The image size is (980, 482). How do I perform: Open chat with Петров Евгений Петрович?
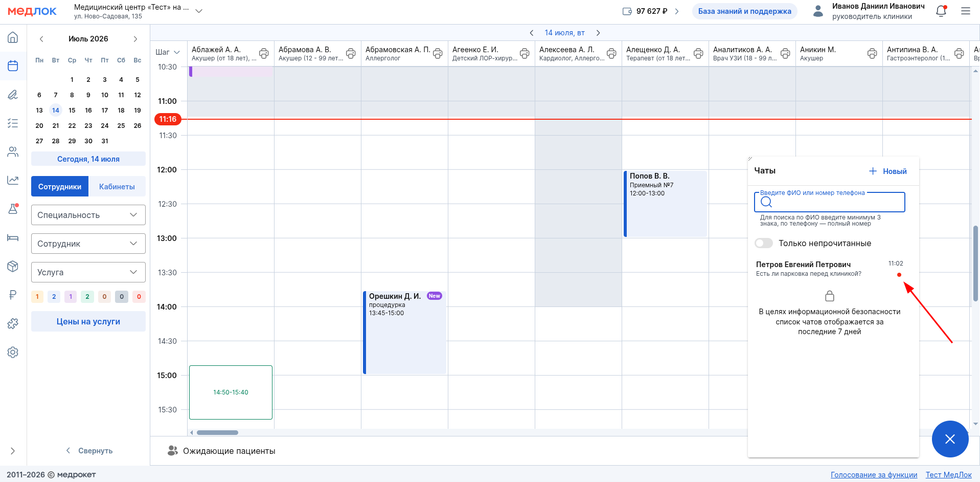click(829, 269)
